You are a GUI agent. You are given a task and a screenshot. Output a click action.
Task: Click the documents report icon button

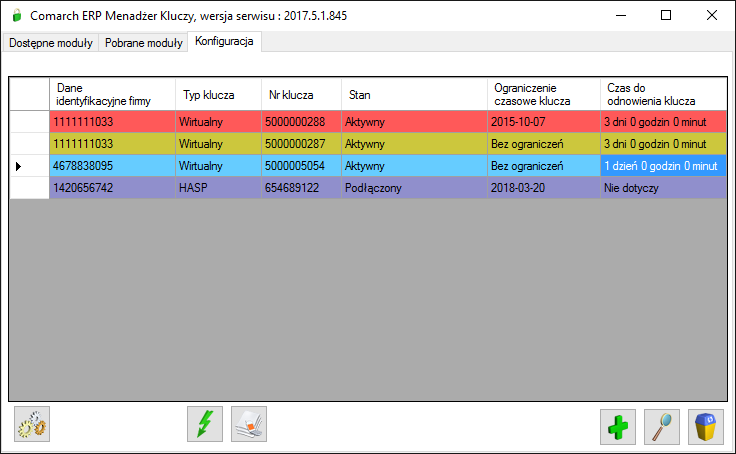coord(249,424)
